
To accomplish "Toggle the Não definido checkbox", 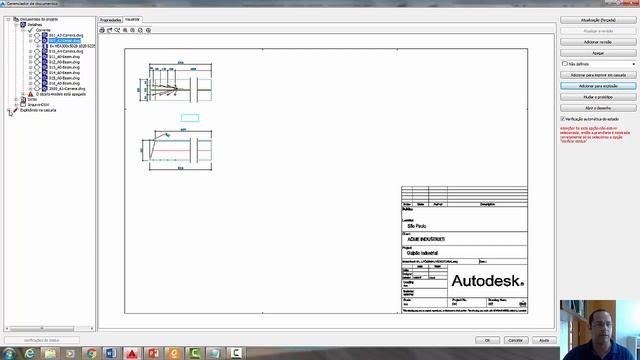I will (565, 64).
